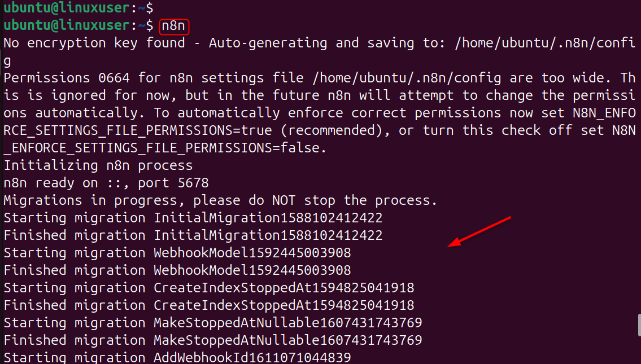Viewport: 641px width, 364px height.
Task: Click "Starting migration InitialMigration1588102412422" line
Action: point(193,218)
